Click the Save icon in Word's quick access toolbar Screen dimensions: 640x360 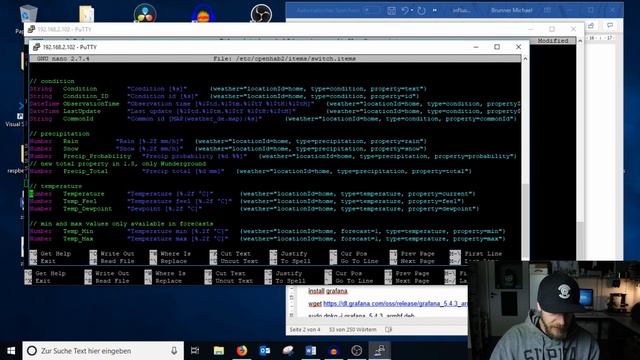coord(391,11)
